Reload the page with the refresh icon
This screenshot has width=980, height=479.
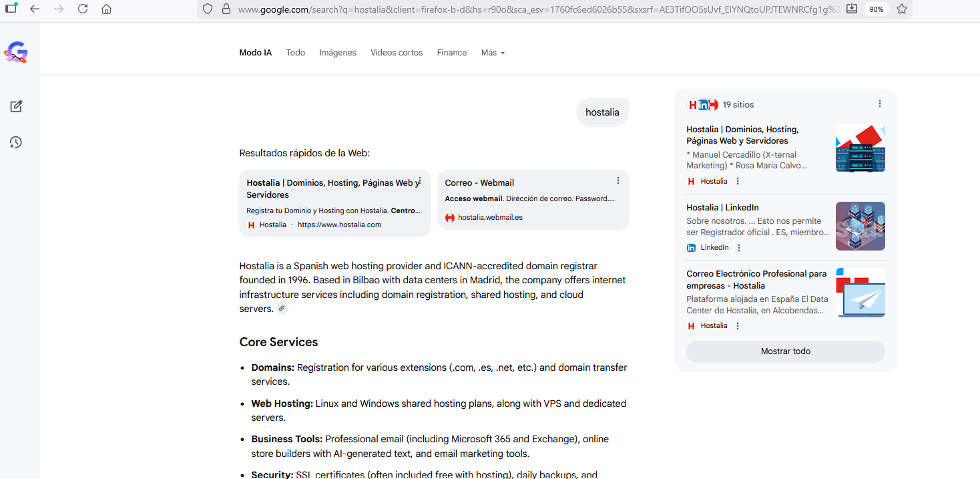click(83, 9)
